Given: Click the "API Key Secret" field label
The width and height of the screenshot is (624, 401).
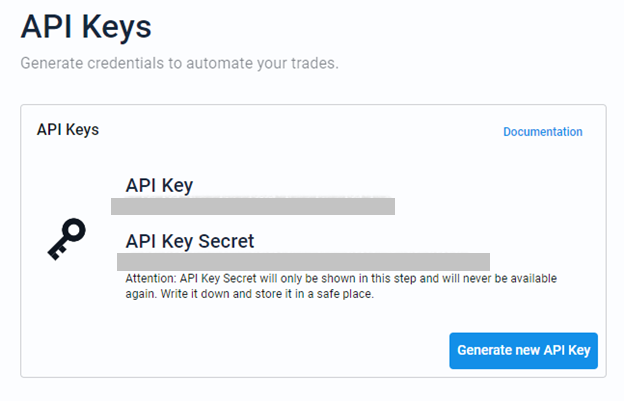Looking at the screenshot, I should point(190,241).
